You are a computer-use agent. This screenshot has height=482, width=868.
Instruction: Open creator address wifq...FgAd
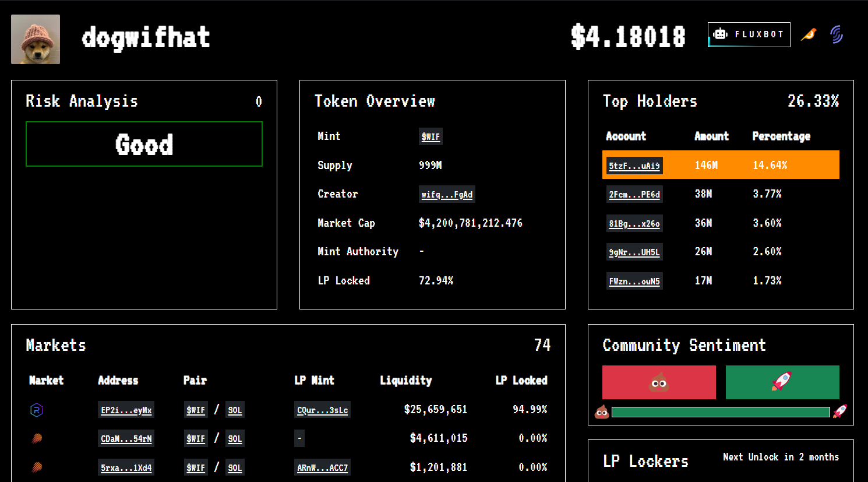[x=447, y=194]
